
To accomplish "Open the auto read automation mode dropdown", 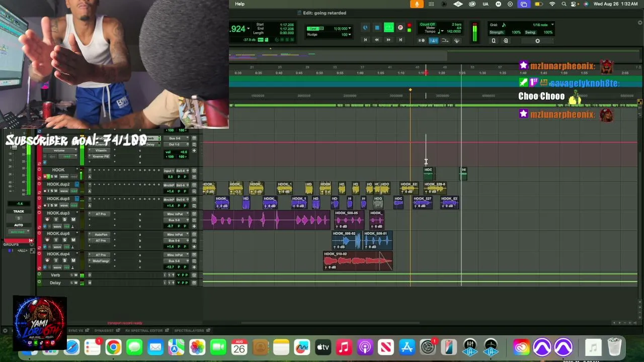I will tap(18, 232).
